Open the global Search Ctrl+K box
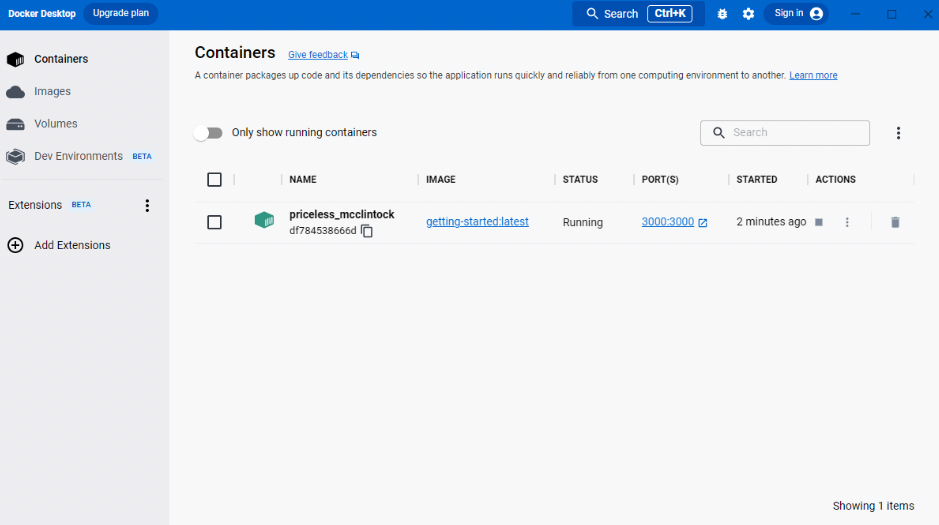 pos(638,14)
